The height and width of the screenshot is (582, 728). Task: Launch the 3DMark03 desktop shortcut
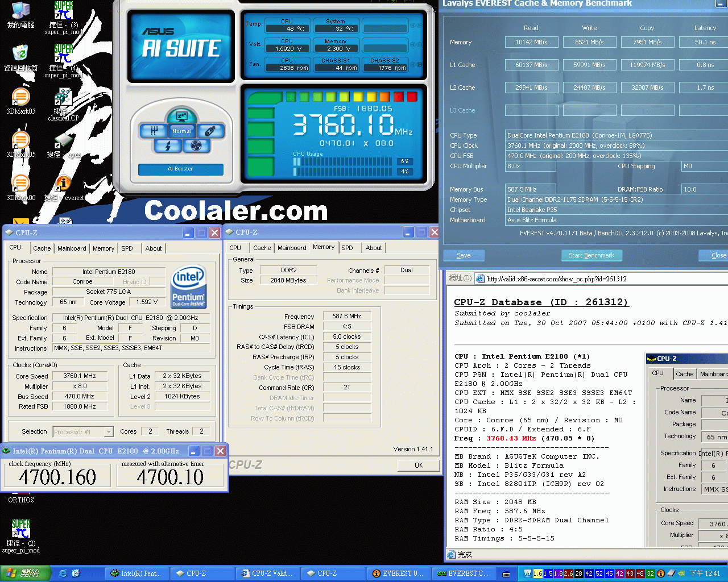(x=20, y=101)
